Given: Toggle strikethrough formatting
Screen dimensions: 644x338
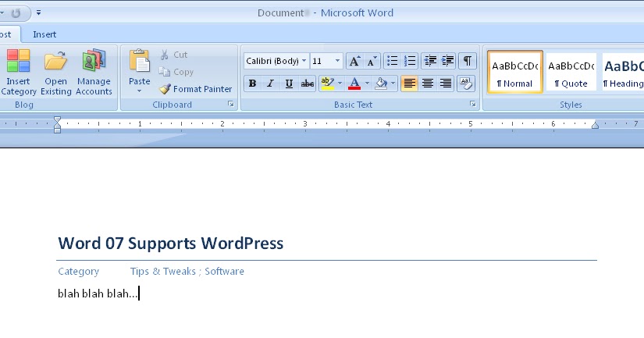Looking at the screenshot, I should click(x=308, y=84).
